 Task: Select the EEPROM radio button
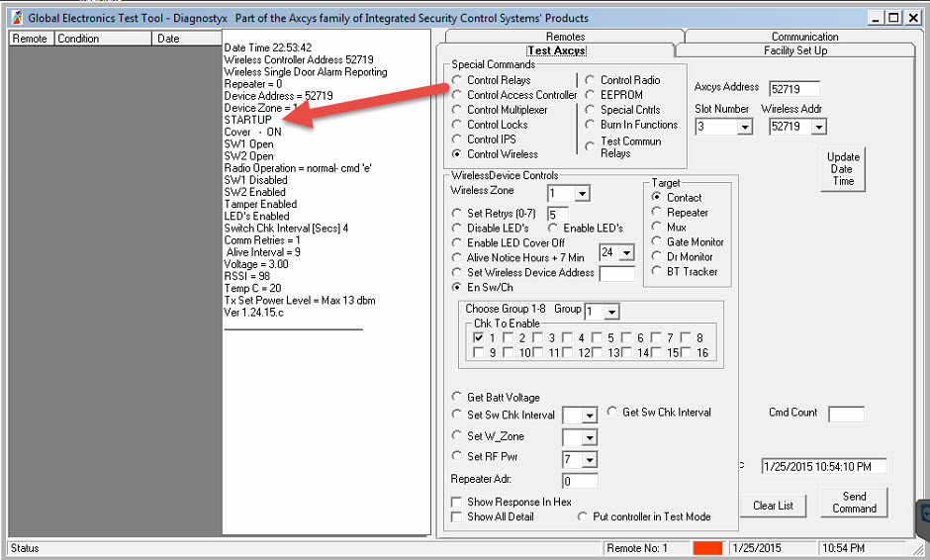590,95
